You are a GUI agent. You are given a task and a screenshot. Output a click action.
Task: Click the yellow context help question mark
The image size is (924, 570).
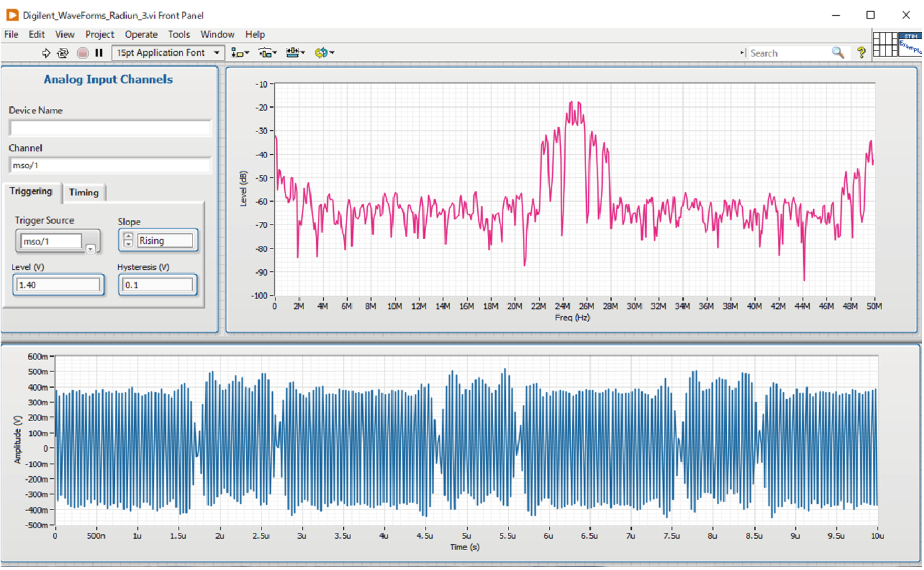[861, 53]
